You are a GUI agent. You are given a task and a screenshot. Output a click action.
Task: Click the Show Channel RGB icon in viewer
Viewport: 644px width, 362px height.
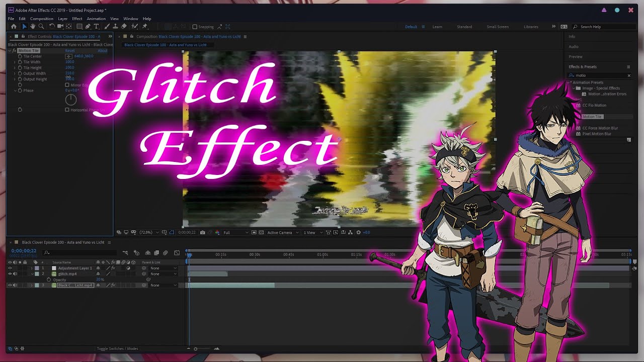217,232
